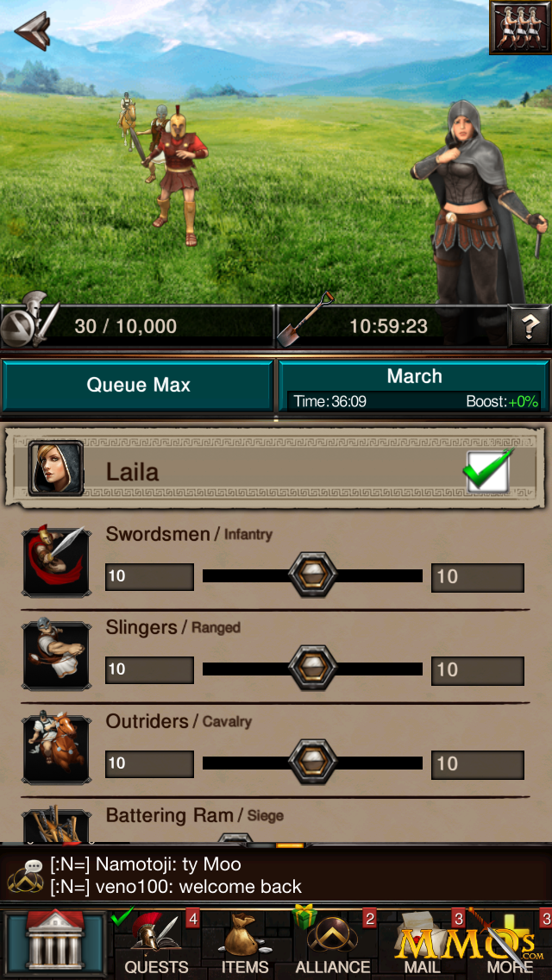
Task: Tap the Spartan helmet troop capacity icon
Action: 28,321
